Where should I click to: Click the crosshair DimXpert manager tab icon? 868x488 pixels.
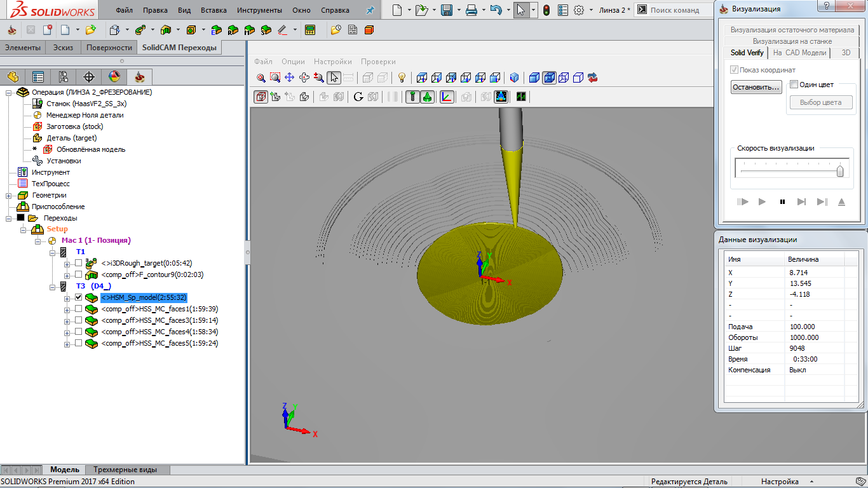coord(89,77)
